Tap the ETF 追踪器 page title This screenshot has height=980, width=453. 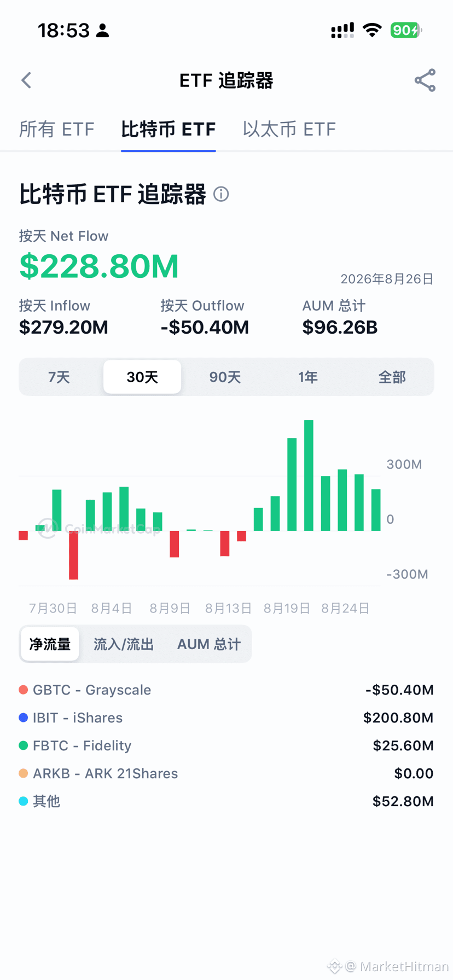[226, 80]
